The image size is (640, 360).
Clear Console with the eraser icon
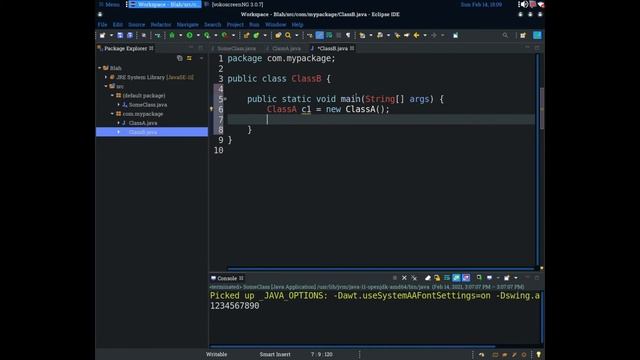[x=427, y=278]
